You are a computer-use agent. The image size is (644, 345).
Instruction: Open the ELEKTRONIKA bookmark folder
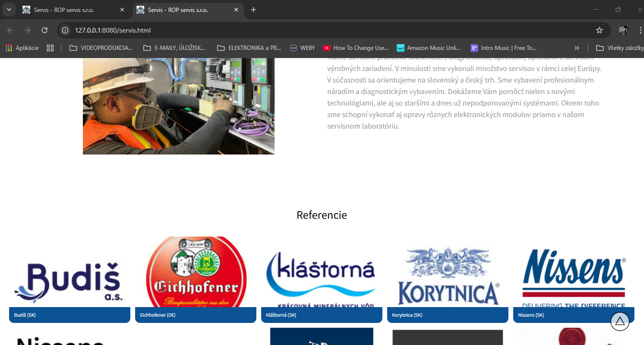point(249,48)
